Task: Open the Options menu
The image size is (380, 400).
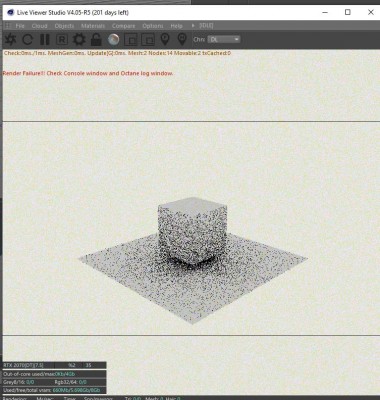Action: (153, 26)
